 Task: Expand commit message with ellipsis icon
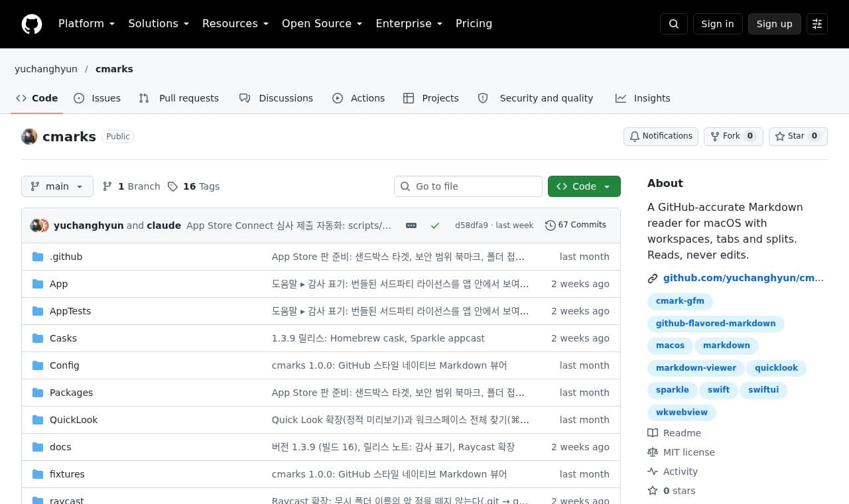(x=411, y=225)
